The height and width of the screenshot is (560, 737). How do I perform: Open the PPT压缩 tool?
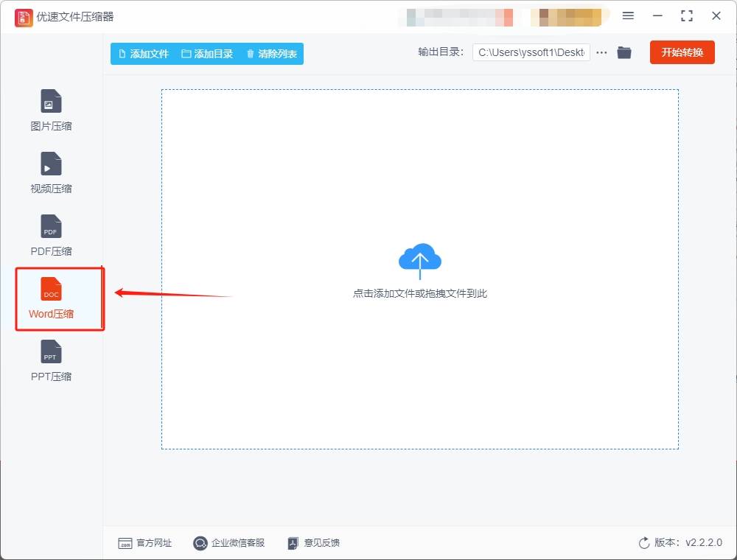pos(51,361)
